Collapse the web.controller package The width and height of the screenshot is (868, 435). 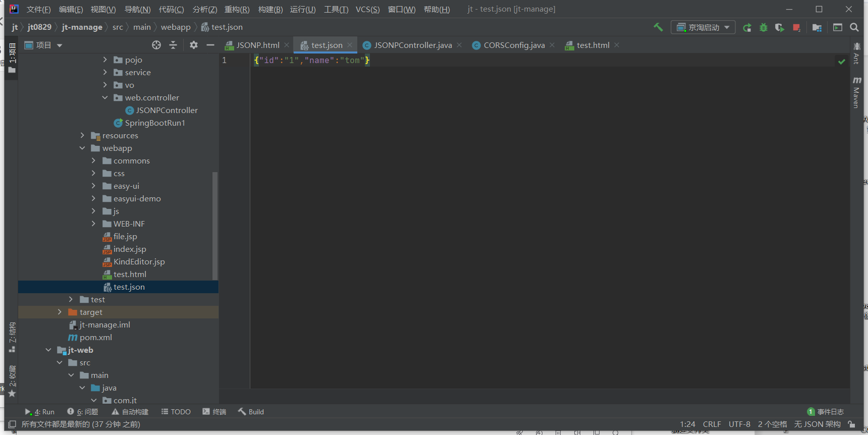tap(105, 97)
